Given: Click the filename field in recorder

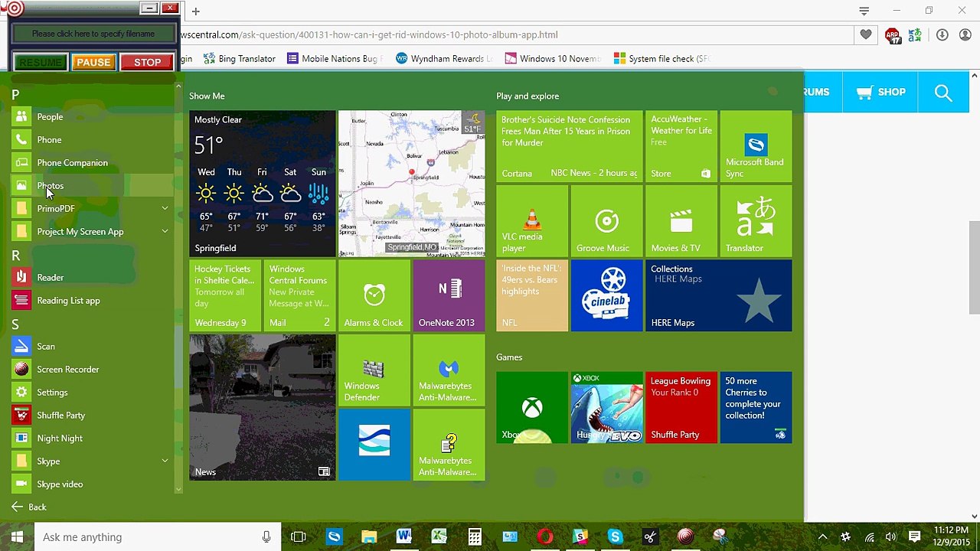Looking at the screenshot, I should [93, 34].
